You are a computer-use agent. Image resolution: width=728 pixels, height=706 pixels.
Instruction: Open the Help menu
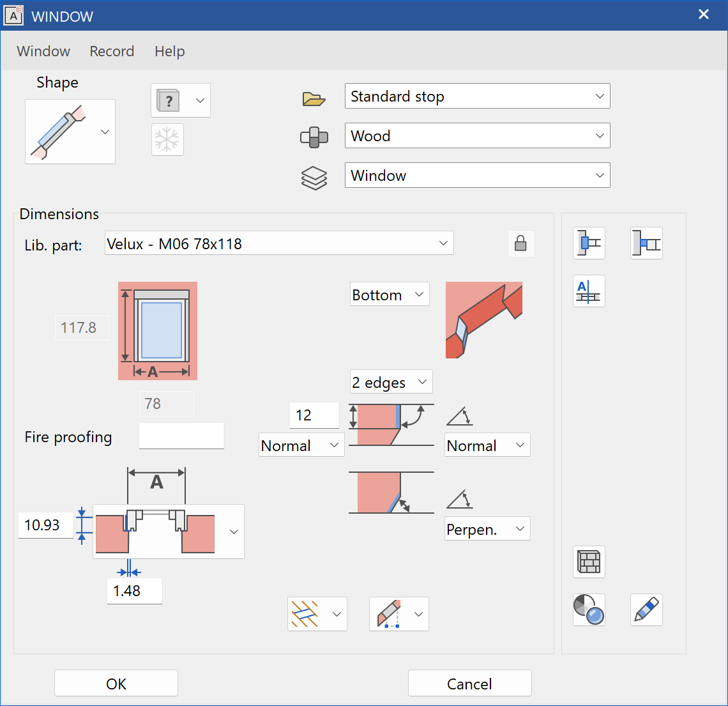tap(169, 51)
